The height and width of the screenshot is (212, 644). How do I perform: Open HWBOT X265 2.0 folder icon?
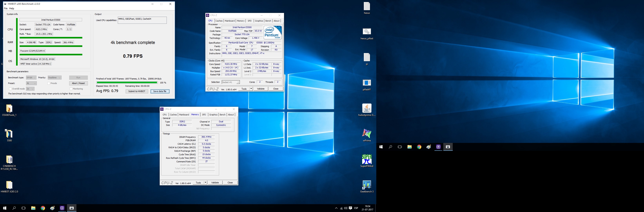pyautogui.click(x=9, y=187)
